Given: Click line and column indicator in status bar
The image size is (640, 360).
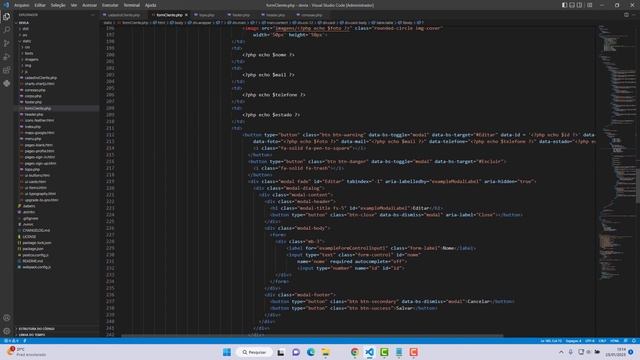Looking at the screenshot, I should point(551,341).
